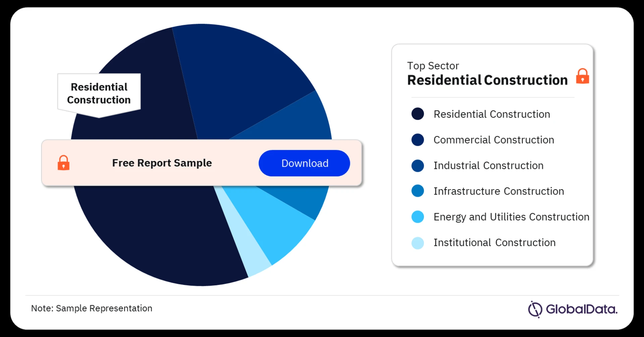Click the orange lock next to Residential Construction heading
The height and width of the screenshot is (337, 644).
(x=582, y=76)
